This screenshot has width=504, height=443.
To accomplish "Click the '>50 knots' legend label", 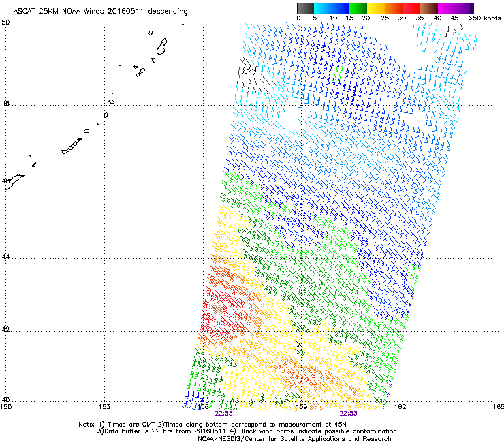I will click(484, 18).
